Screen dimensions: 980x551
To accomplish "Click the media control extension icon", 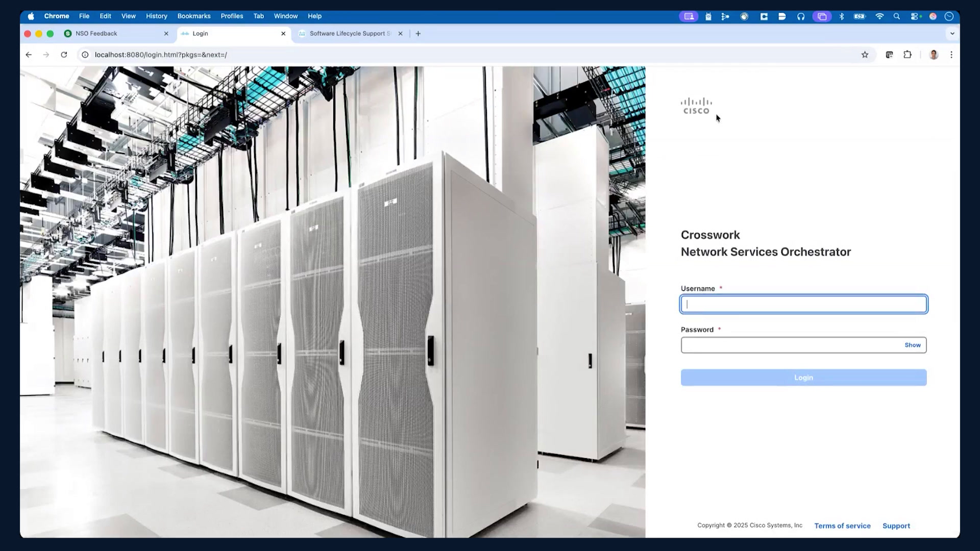I will click(x=889, y=55).
